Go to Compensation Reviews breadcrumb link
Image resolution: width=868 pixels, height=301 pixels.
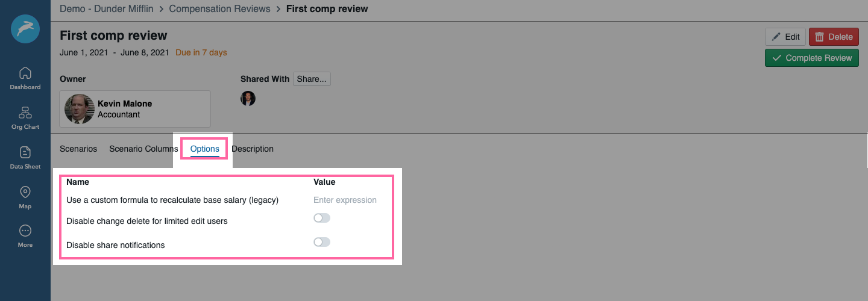coord(221,9)
